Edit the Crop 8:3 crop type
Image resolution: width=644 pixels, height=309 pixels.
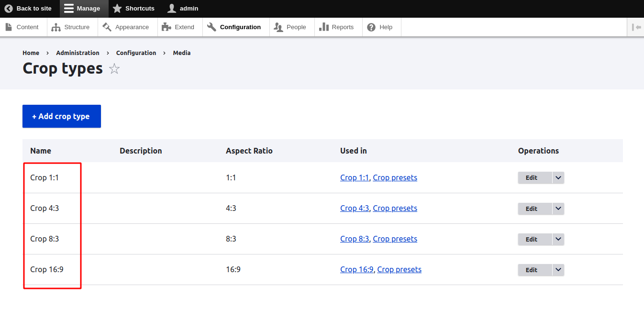coord(532,239)
